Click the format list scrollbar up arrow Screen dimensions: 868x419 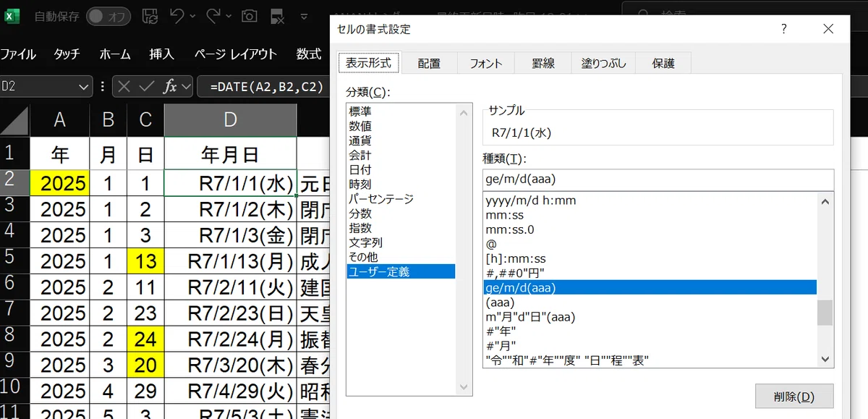click(x=825, y=201)
